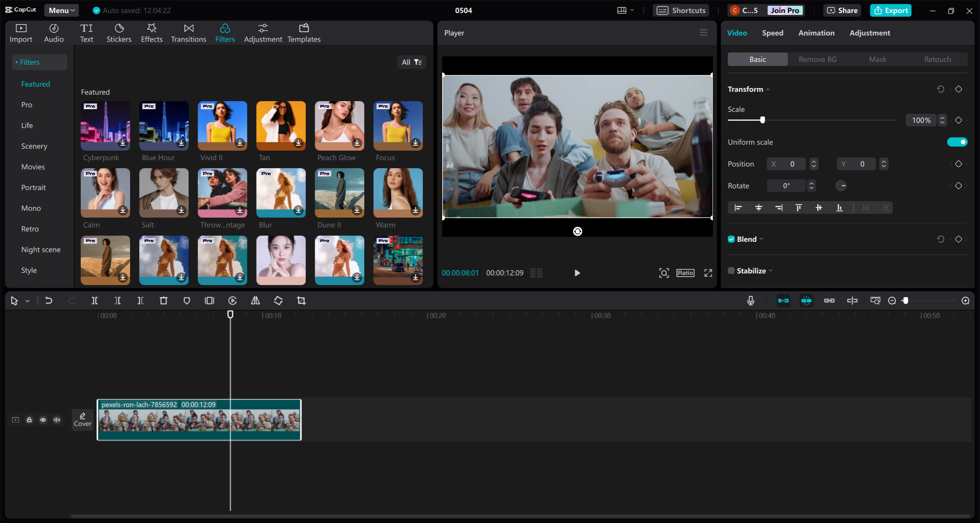Select the Crop tool icon
980x523 pixels.
301,300
